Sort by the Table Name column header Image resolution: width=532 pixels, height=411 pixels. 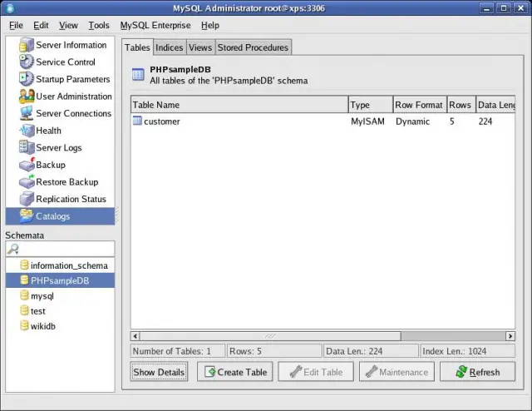coord(239,105)
